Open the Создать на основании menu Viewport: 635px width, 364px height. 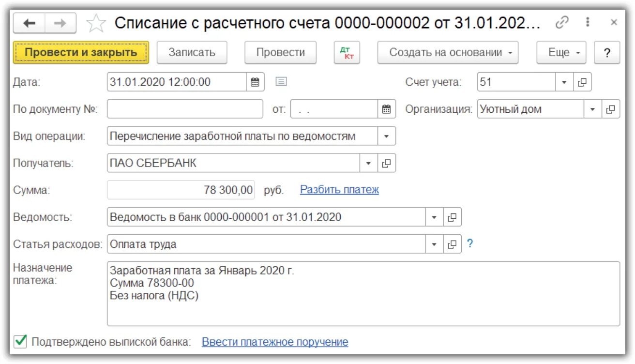448,53
